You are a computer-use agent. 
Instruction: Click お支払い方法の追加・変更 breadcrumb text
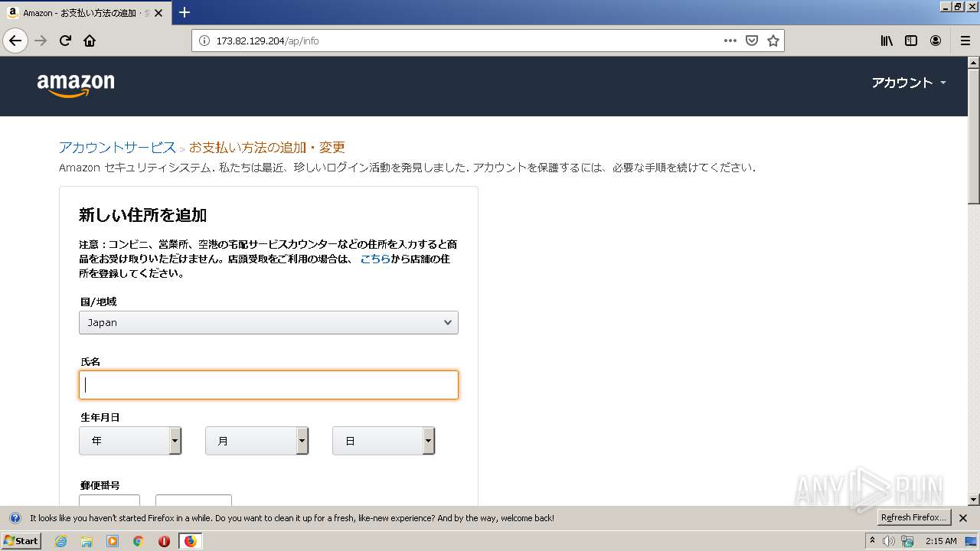click(x=267, y=147)
